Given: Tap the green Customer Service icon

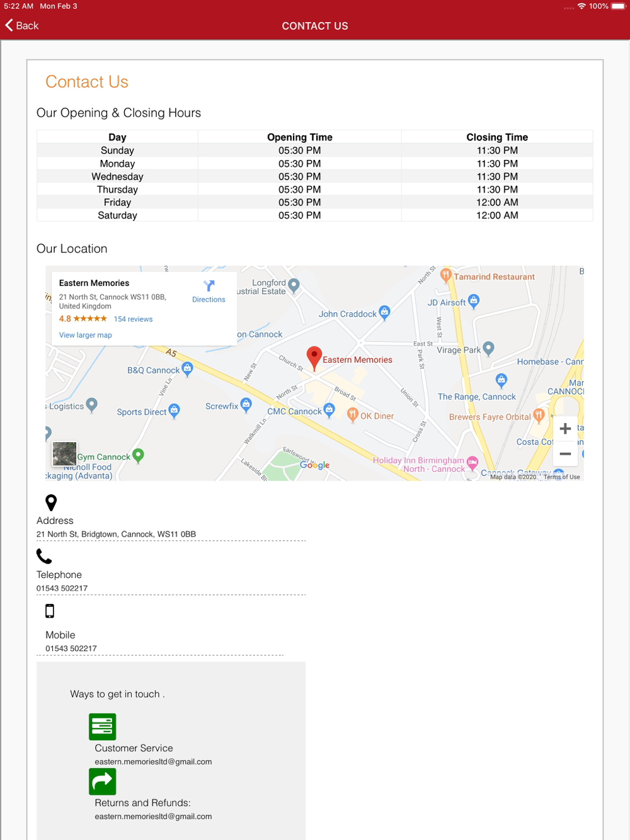Looking at the screenshot, I should (102, 727).
